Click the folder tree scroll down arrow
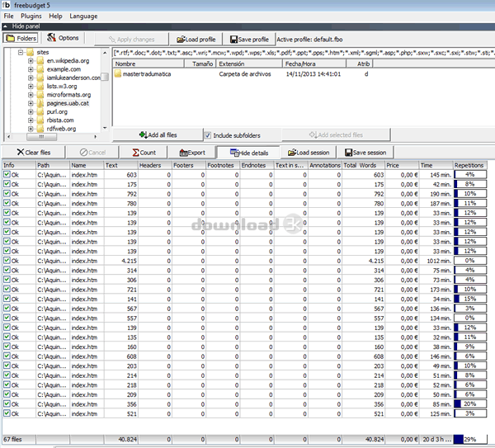 pyautogui.click(x=105, y=128)
